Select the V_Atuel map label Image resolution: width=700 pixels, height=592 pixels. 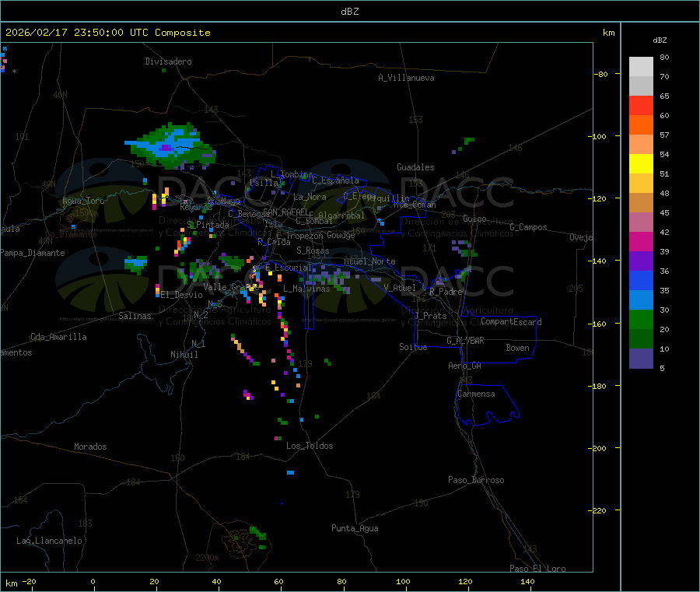pyautogui.click(x=400, y=288)
